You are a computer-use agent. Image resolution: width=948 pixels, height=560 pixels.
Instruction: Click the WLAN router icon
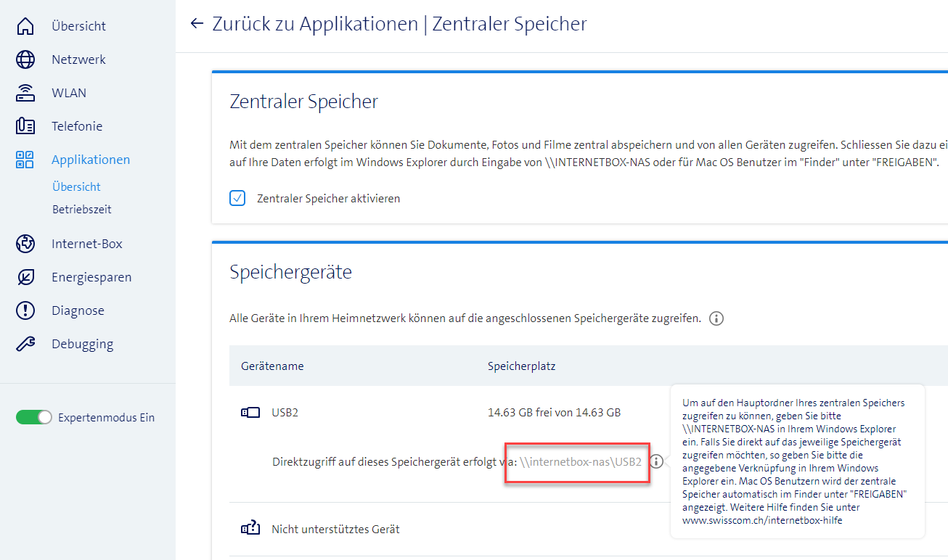[25, 93]
